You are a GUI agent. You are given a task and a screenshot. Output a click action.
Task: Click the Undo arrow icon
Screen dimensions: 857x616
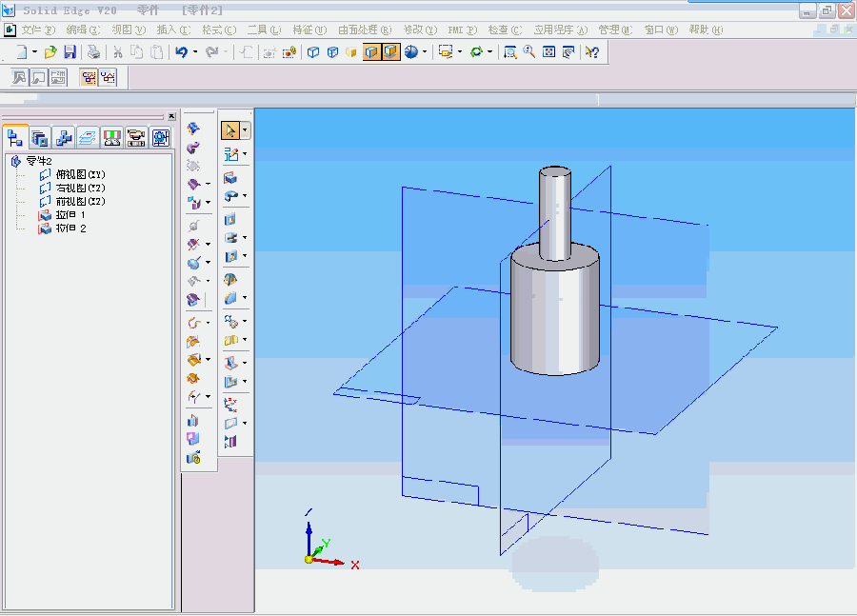pos(181,52)
